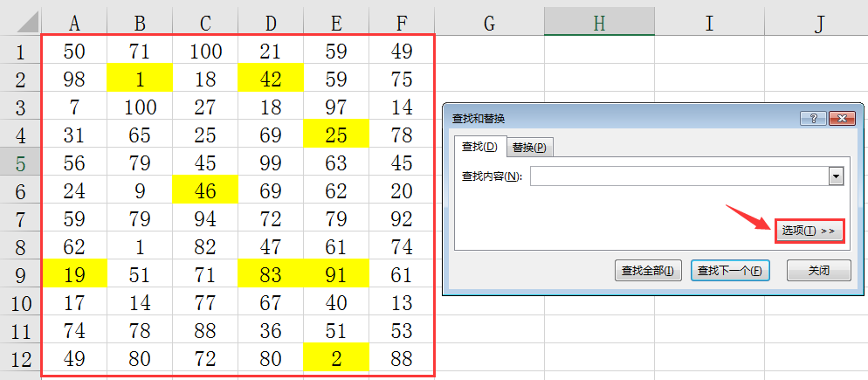
Task: Click cell D8 containing 47
Action: coord(271,247)
